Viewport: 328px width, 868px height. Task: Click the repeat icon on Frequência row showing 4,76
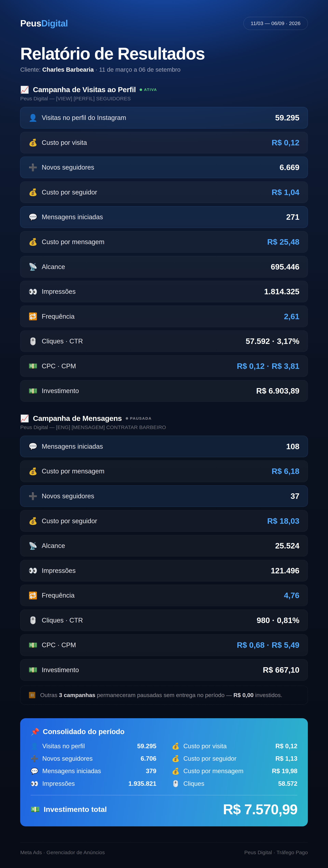tap(33, 595)
